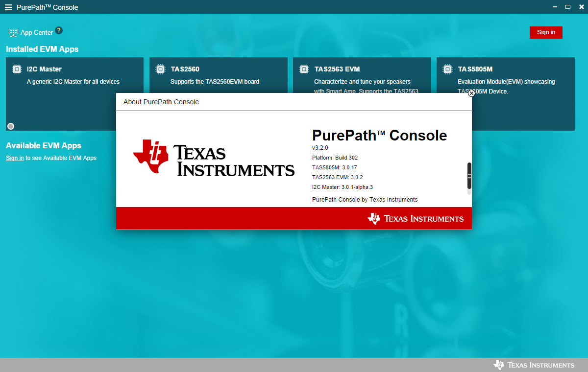
Task: Open the I2C Master app card
Action: pyautogui.click(x=74, y=94)
